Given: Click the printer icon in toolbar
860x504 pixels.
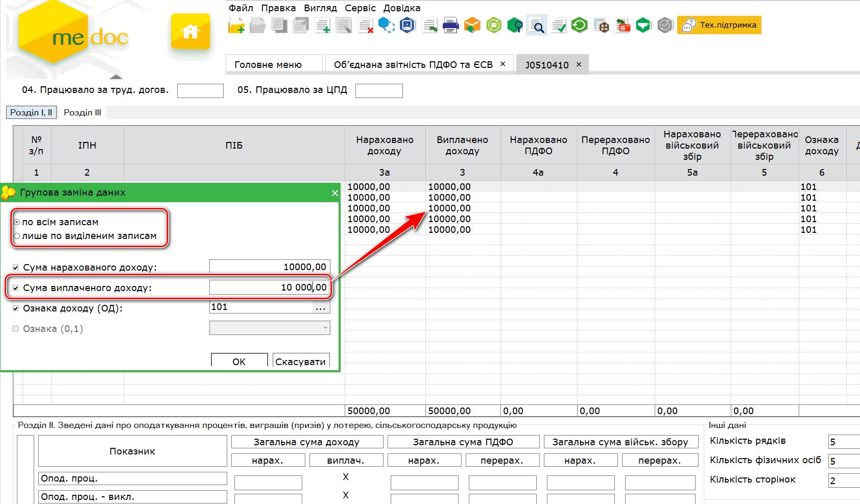Looking at the screenshot, I should 450,25.
